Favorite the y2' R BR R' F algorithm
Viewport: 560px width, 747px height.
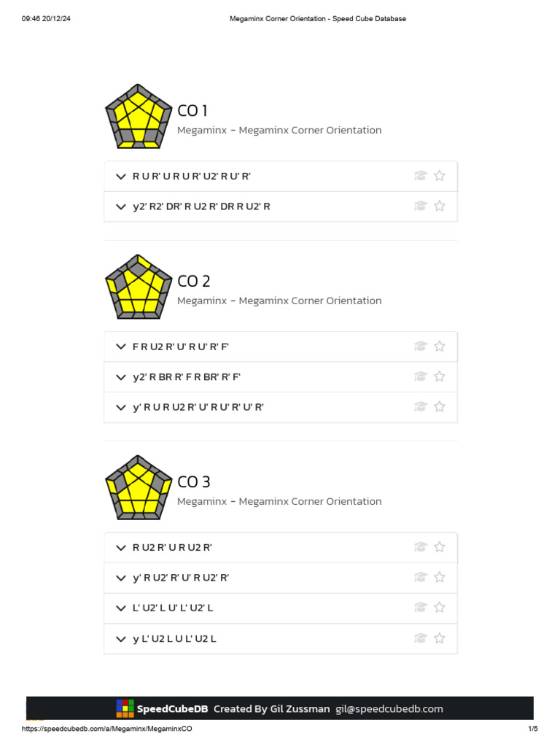pos(440,377)
